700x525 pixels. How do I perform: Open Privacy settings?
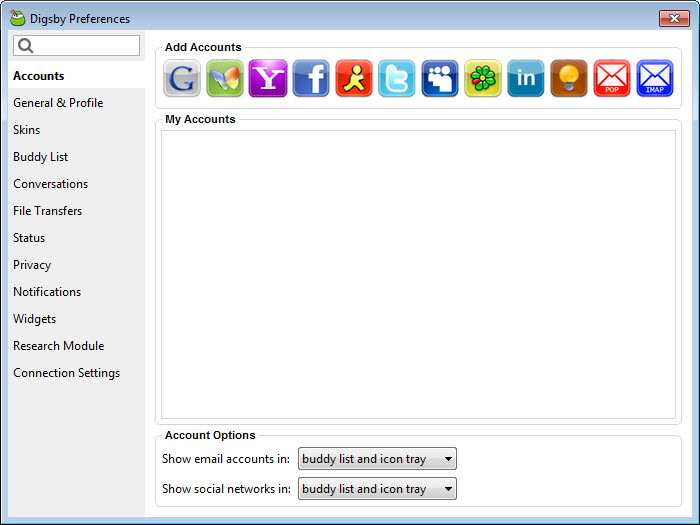tap(76, 265)
